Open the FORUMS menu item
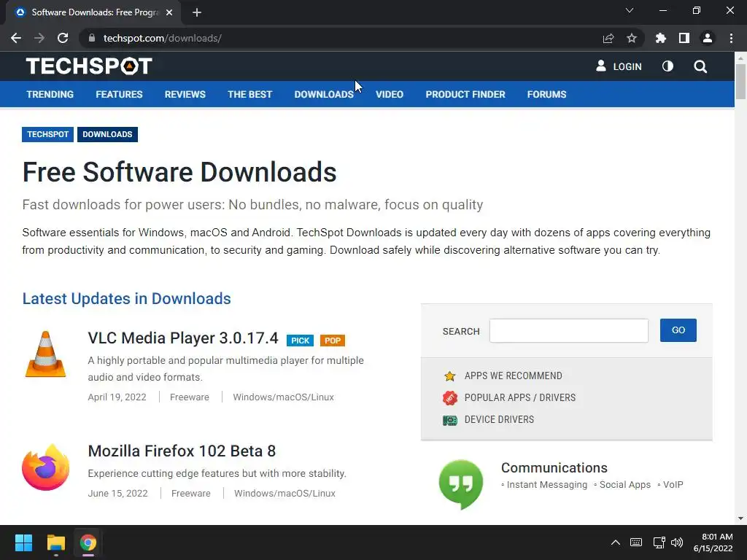747x560 pixels. pyautogui.click(x=546, y=94)
